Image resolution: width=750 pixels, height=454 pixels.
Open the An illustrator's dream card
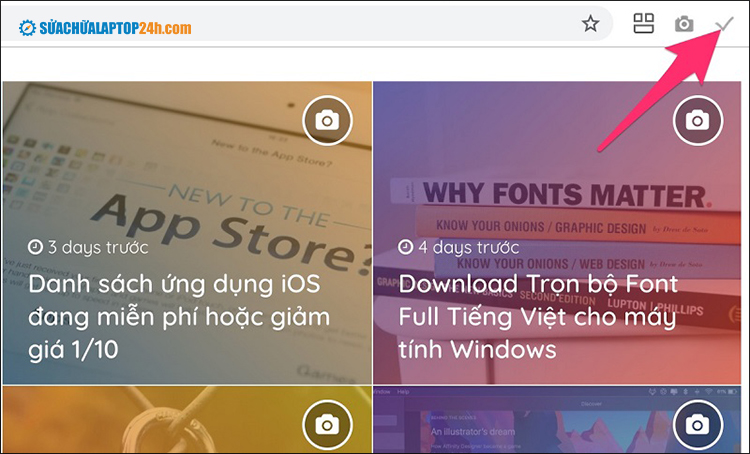click(x=557, y=420)
